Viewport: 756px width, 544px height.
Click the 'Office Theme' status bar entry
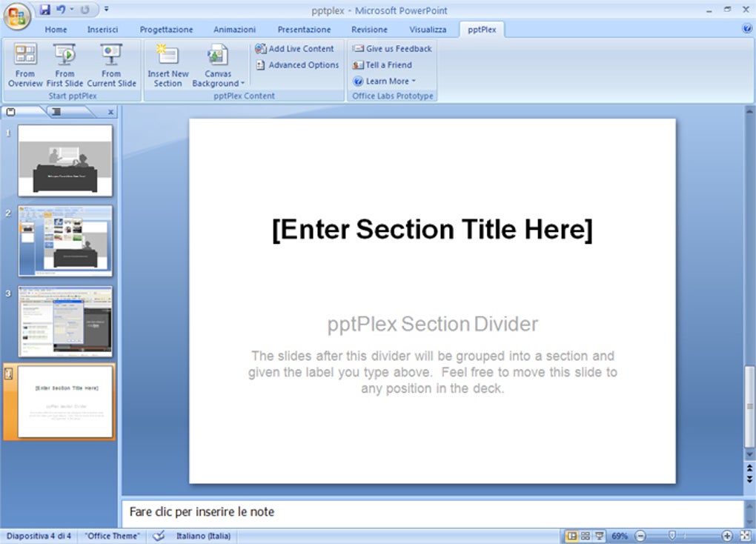(x=112, y=536)
